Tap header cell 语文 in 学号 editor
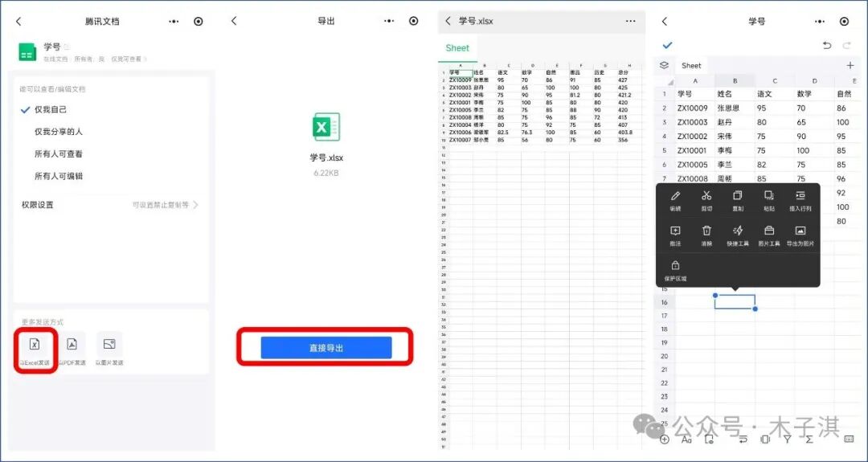868x462 pixels. coord(775,94)
